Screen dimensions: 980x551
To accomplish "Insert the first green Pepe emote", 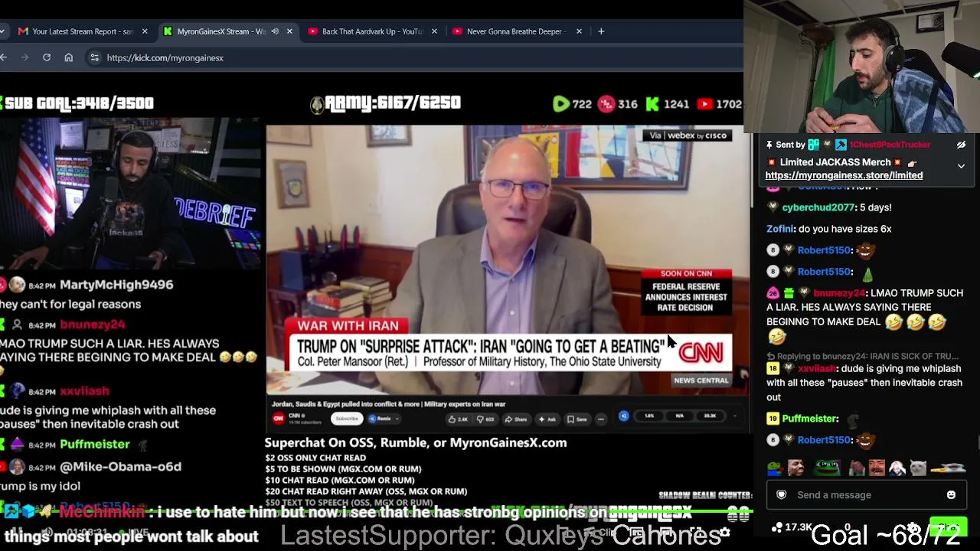I will (x=776, y=467).
